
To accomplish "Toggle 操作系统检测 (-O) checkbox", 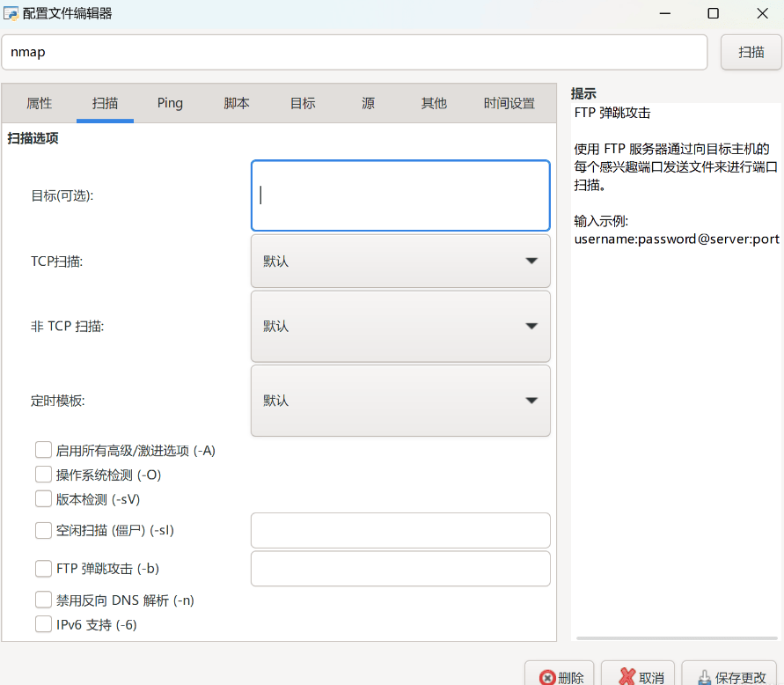I will click(x=44, y=475).
